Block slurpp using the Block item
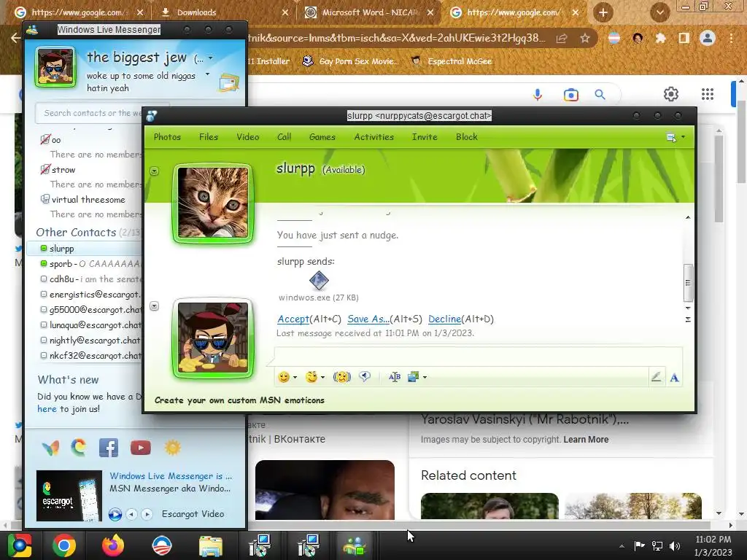The height and width of the screenshot is (560, 747). [x=466, y=137]
